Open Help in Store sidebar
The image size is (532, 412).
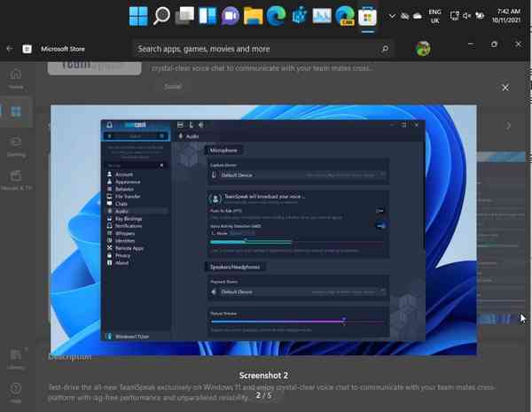(x=16, y=393)
